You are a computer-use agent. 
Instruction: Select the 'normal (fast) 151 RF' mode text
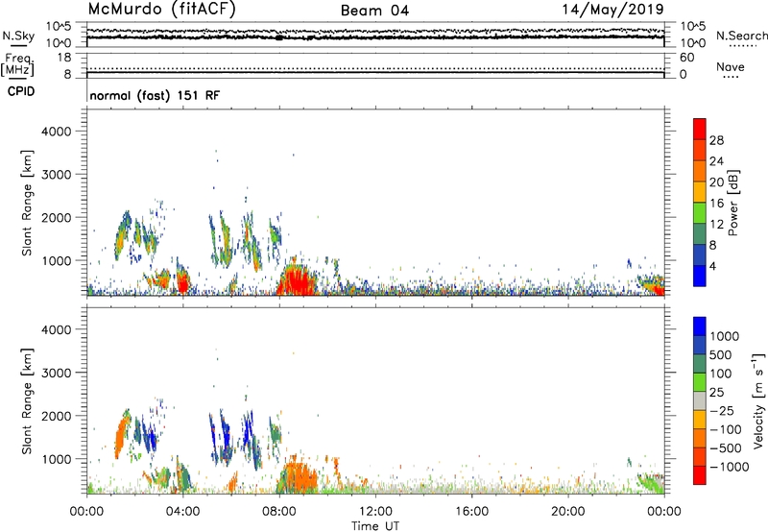point(155,95)
